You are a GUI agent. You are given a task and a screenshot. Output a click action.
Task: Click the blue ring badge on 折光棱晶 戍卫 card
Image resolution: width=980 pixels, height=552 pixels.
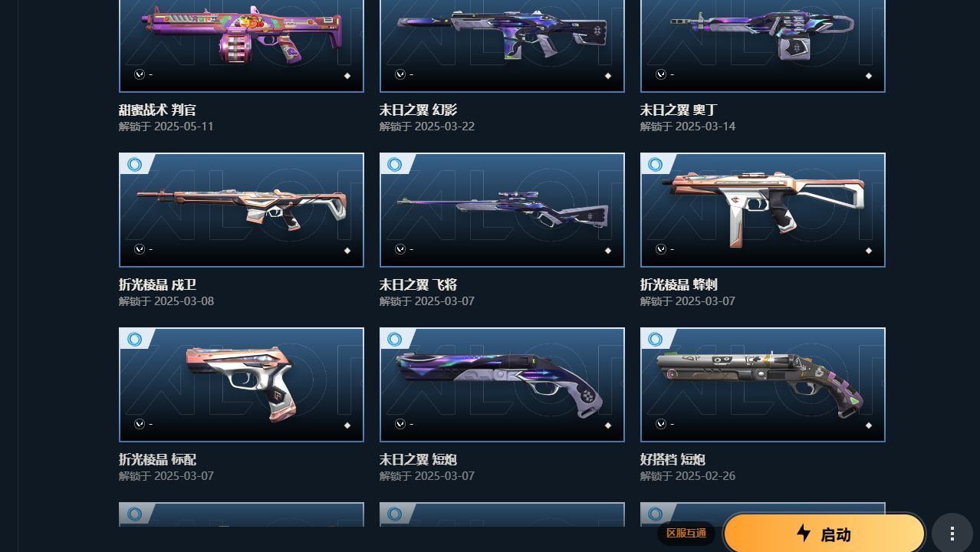135,164
